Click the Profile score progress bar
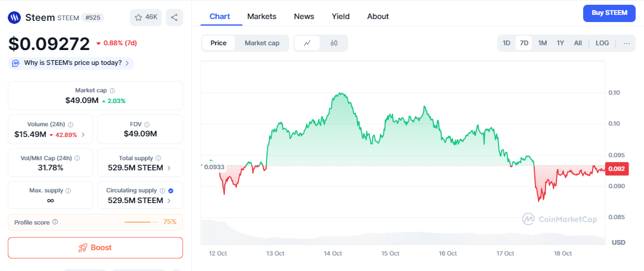 click(x=141, y=222)
